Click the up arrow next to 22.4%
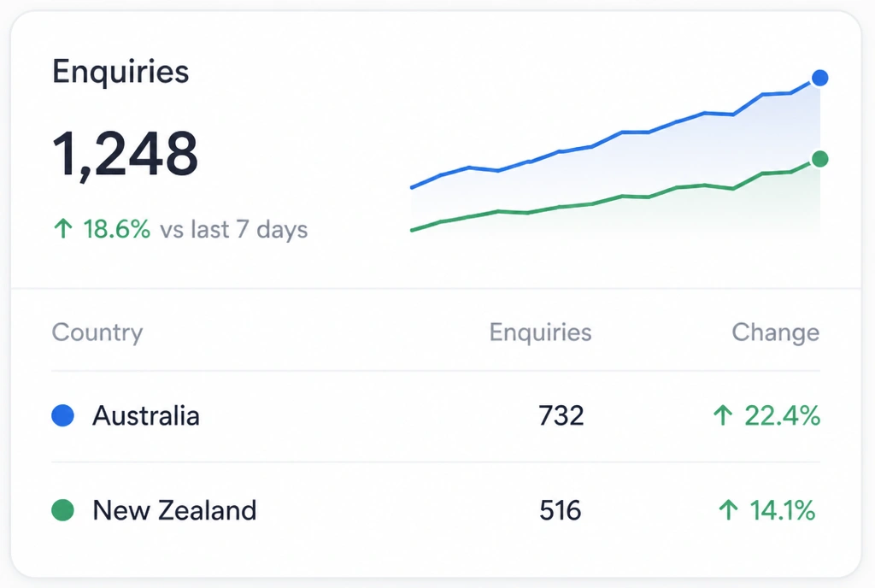 click(723, 415)
